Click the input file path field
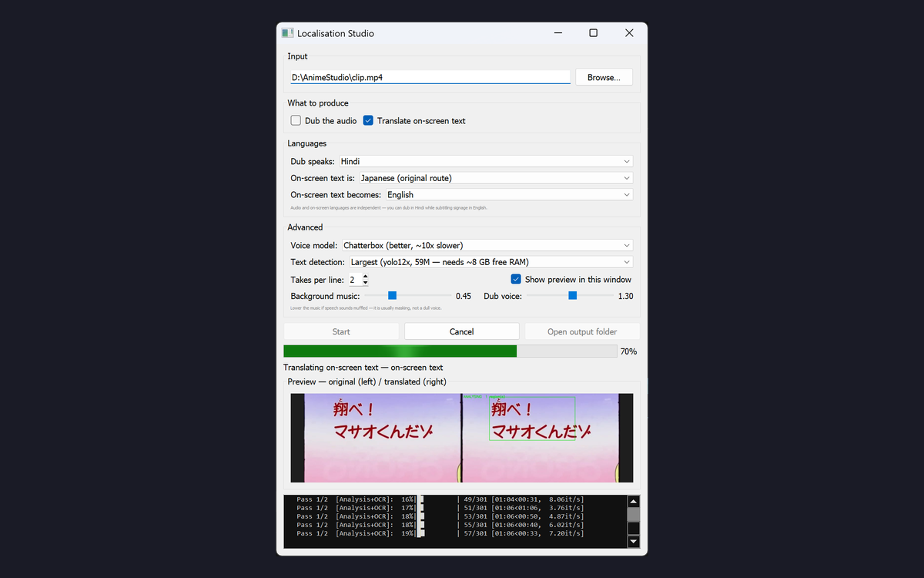 coord(430,77)
